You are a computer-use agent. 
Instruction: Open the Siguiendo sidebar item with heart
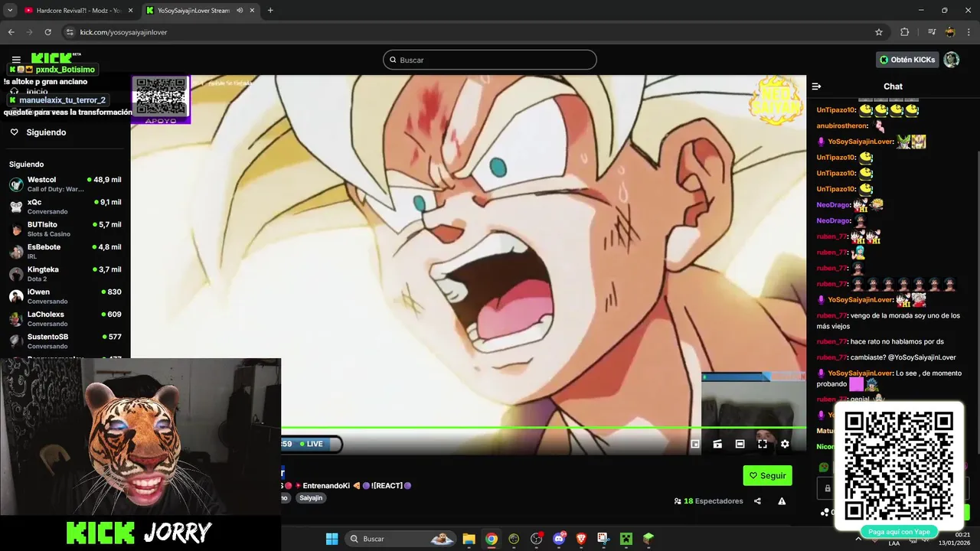38,132
